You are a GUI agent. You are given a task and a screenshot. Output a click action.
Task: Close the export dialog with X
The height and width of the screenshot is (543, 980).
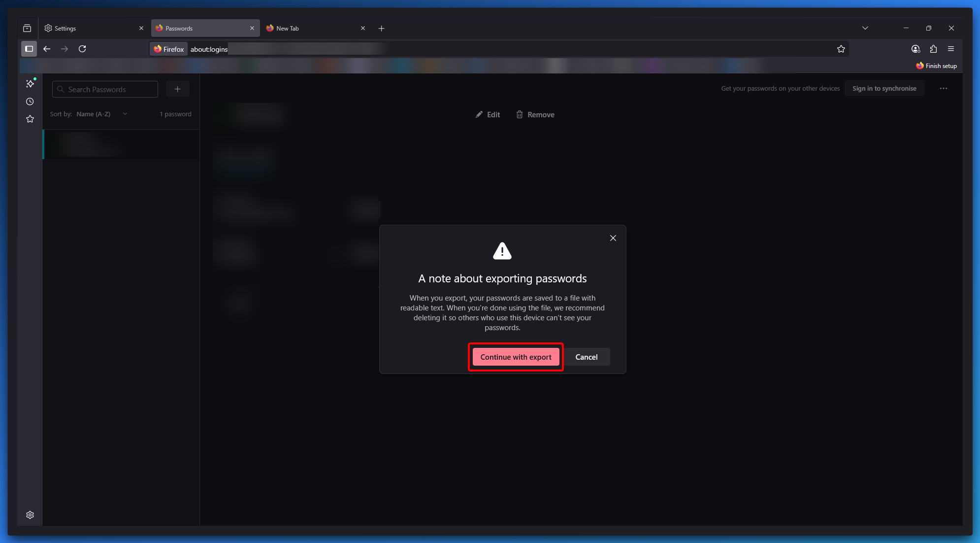(613, 238)
